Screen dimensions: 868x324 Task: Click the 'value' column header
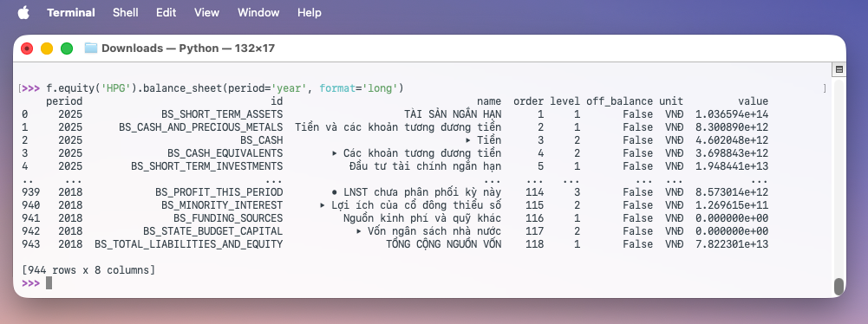(753, 101)
